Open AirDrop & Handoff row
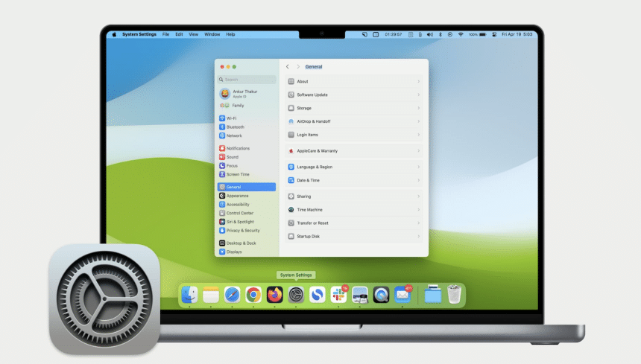 pos(354,121)
